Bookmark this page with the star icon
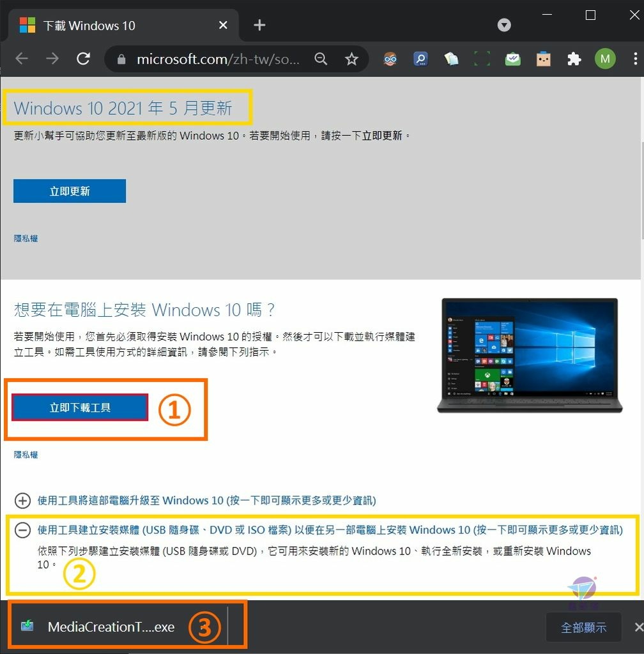 coord(351,59)
